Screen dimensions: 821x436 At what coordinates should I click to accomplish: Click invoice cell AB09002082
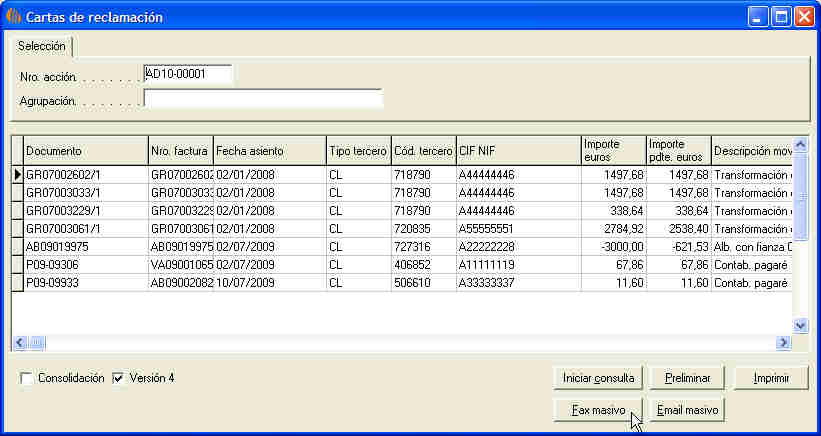coord(181,283)
